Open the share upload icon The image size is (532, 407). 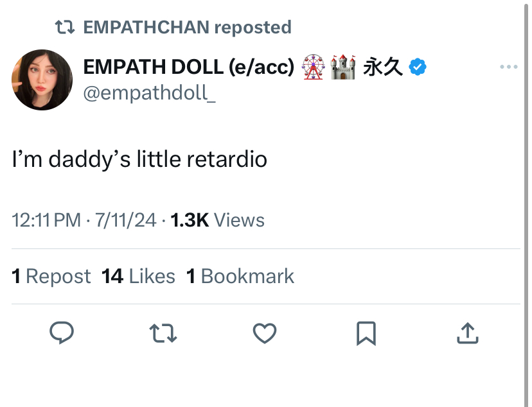pos(468,333)
